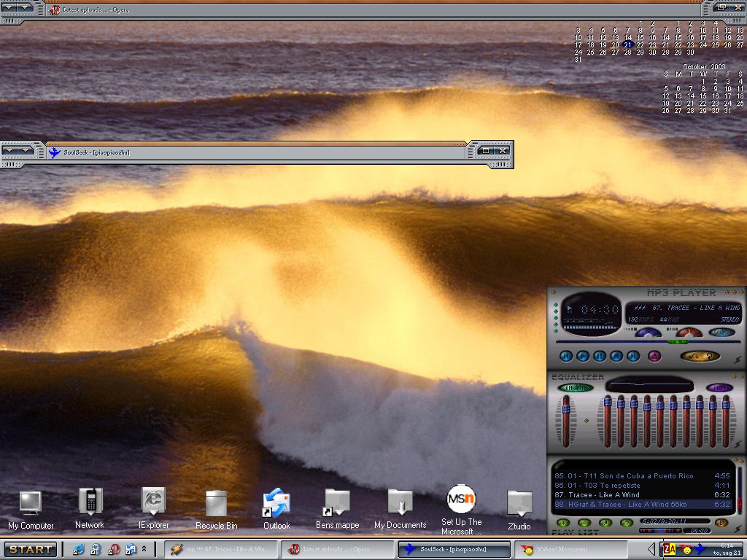Stop the playing track in MP3 player
Viewport: 747px width, 560px height.
tap(616, 356)
